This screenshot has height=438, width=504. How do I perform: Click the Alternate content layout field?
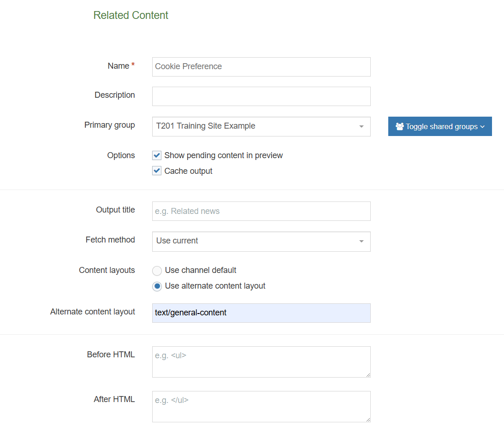point(261,313)
